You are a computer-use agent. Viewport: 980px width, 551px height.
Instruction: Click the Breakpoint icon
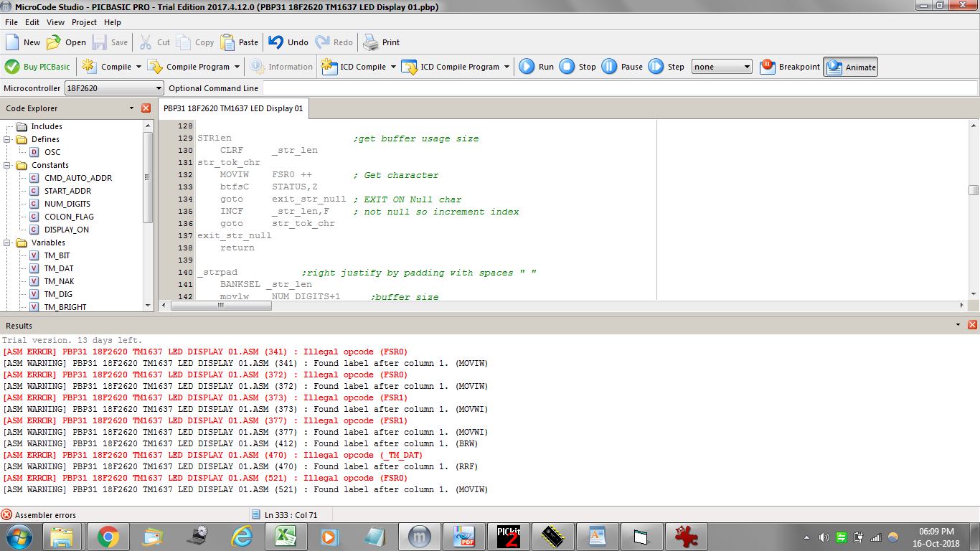[767, 67]
